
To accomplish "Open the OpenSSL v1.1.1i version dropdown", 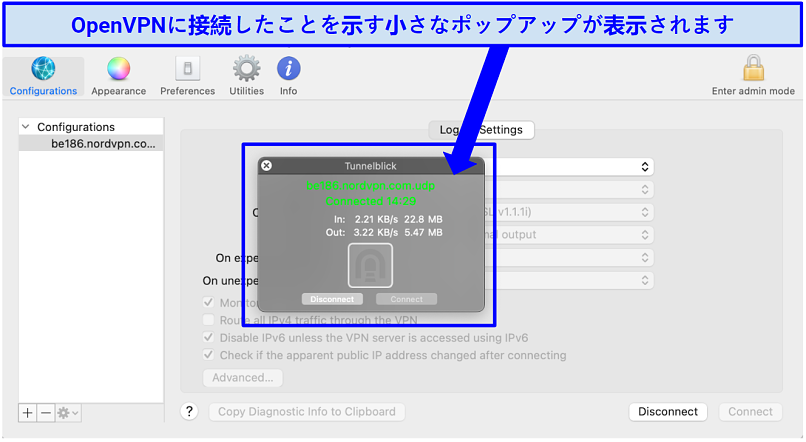I will [569, 212].
